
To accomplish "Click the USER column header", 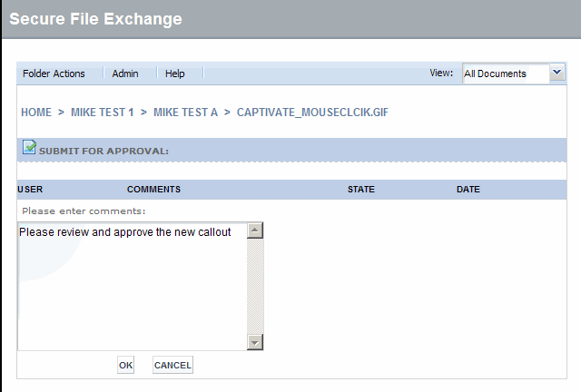I will (x=30, y=190).
